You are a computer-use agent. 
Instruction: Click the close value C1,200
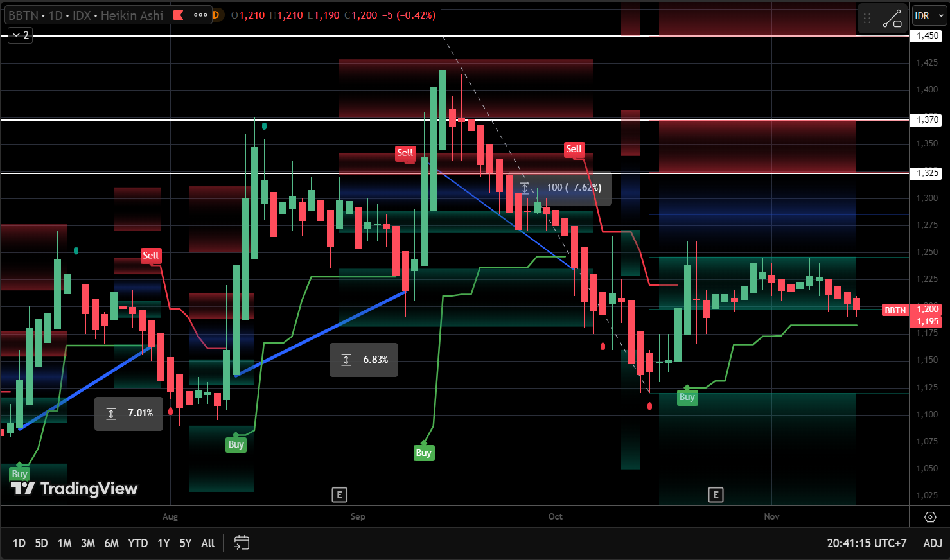point(361,15)
